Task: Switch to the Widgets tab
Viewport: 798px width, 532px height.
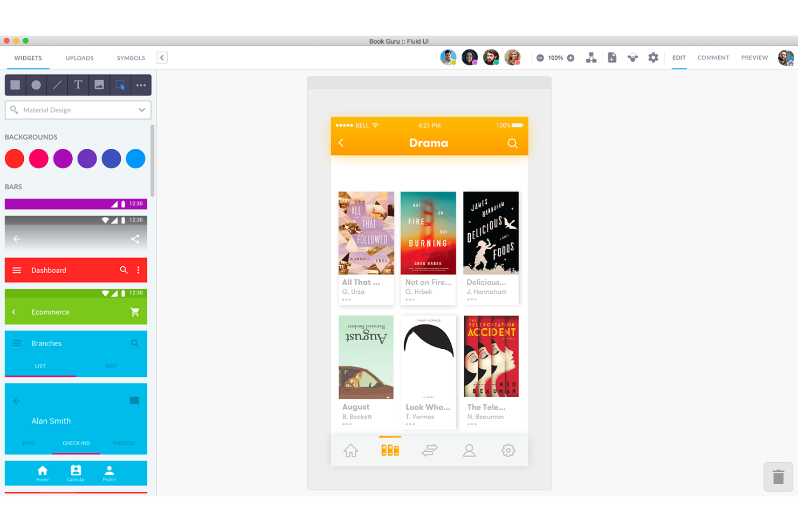Action: click(28, 58)
